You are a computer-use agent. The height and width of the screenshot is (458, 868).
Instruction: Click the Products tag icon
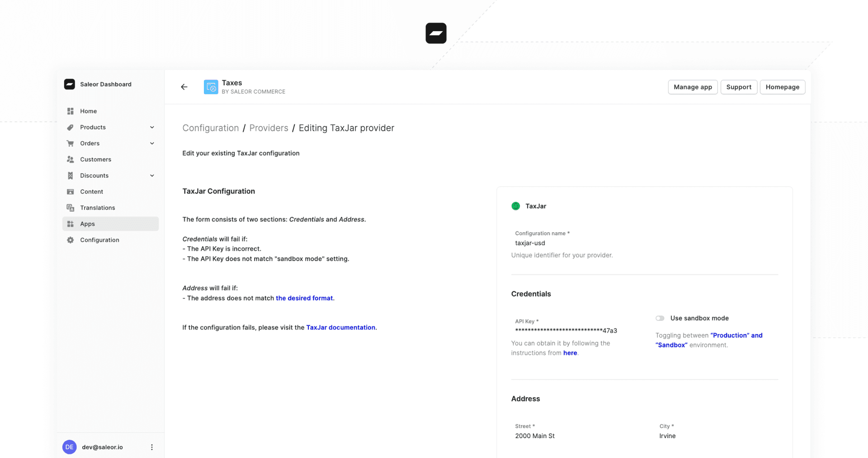tap(70, 127)
